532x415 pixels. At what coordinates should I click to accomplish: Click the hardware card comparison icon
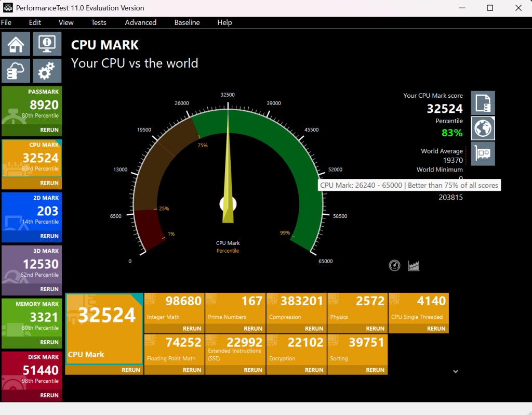click(x=483, y=153)
